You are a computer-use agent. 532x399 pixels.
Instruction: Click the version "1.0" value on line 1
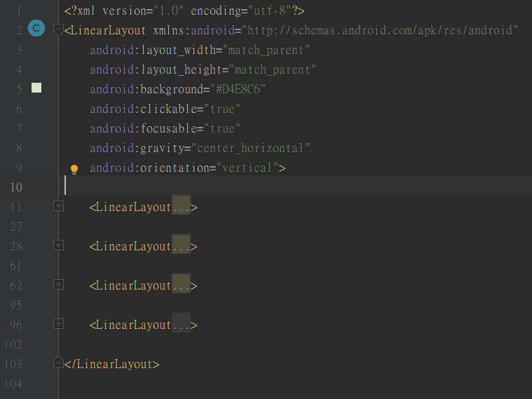(x=169, y=11)
